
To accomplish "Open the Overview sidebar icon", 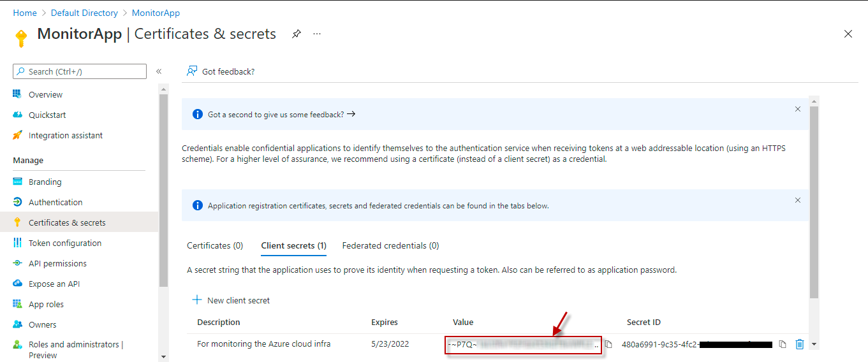I will click(17, 94).
